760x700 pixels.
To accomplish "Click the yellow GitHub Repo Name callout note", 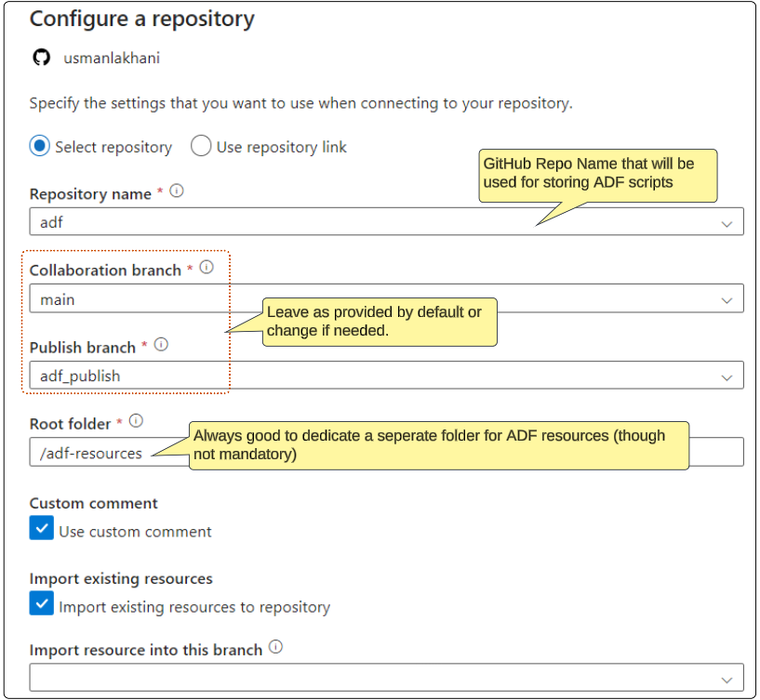I will click(x=597, y=173).
